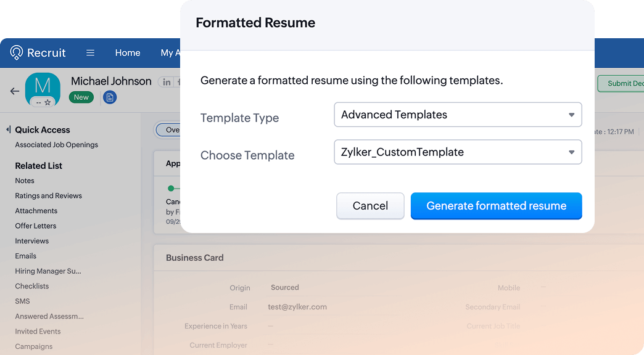The width and height of the screenshot is (644, 355).
Task: Click Generate formatted resume
Action: [x=496, y=206]
